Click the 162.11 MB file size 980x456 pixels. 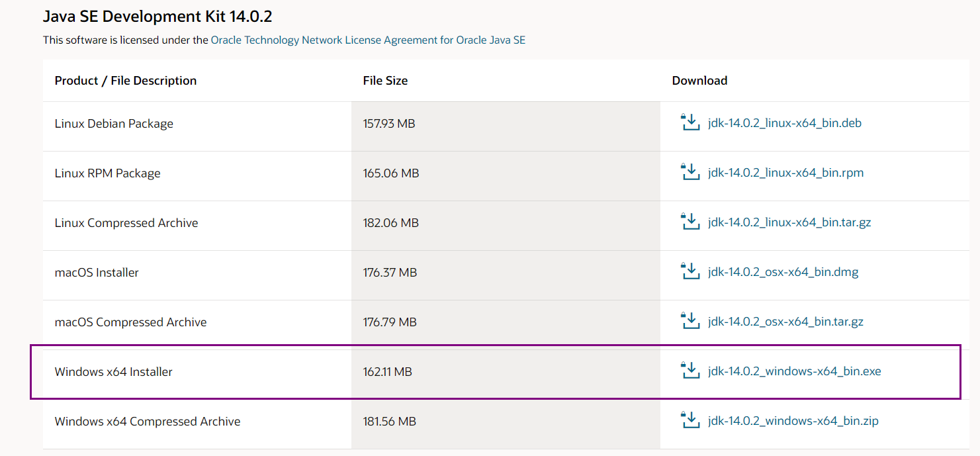[x=388, y=372]
